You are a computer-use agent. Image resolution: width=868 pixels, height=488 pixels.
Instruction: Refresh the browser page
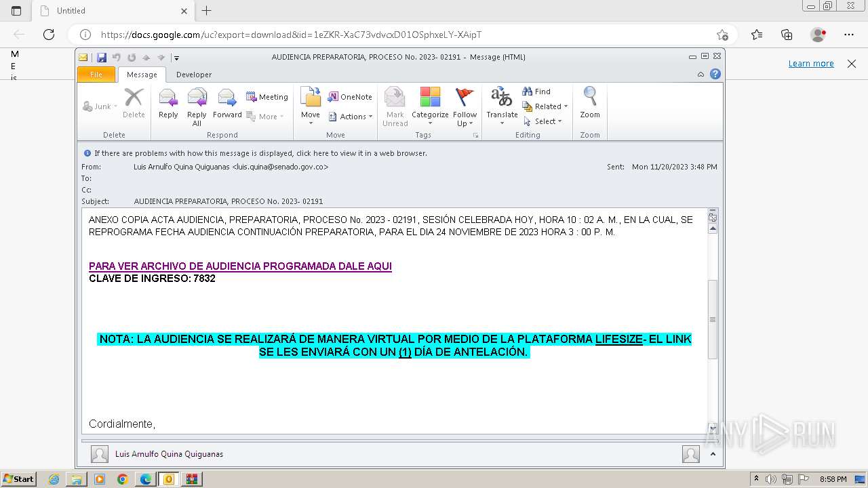(x=49, y=35)
